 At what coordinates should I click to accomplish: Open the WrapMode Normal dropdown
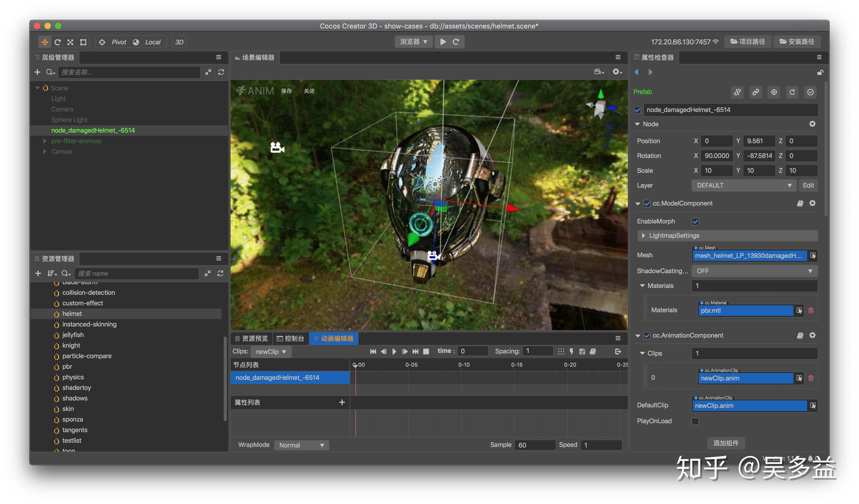301,445
